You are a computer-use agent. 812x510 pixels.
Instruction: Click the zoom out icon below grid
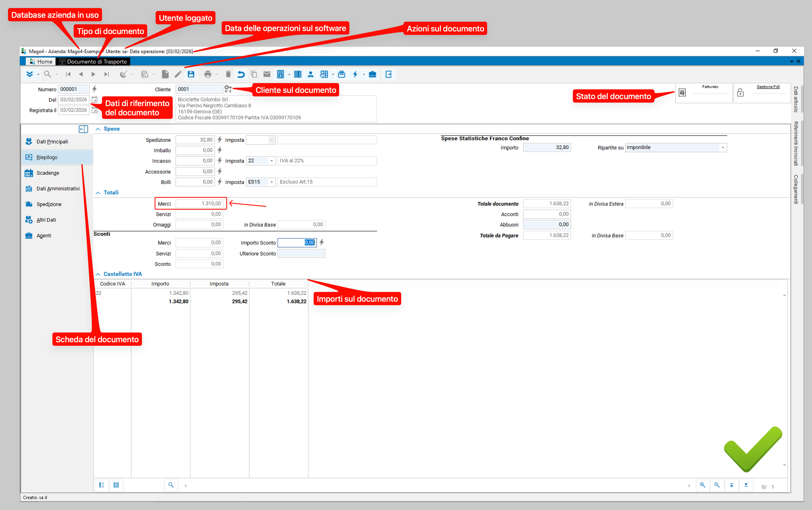click(x=717, y=485)
